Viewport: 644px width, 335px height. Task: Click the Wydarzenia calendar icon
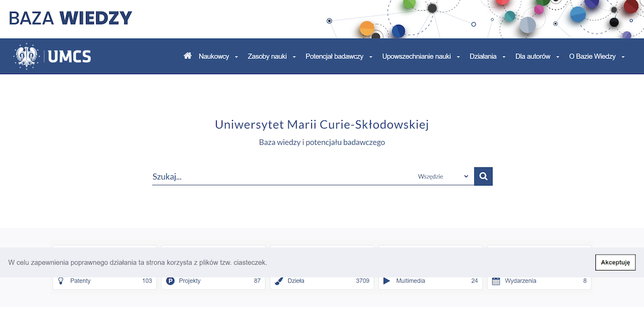(x=496, y=281)
